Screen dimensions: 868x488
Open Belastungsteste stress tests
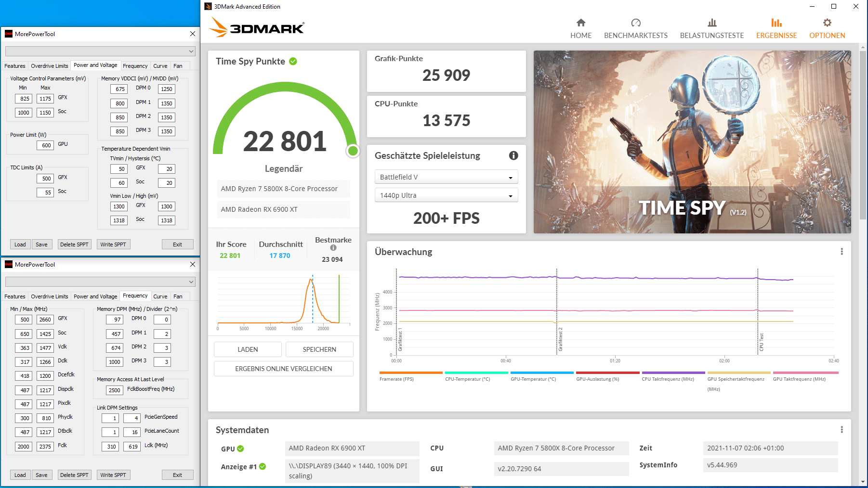pyautogui.click(x=712, y=29)
